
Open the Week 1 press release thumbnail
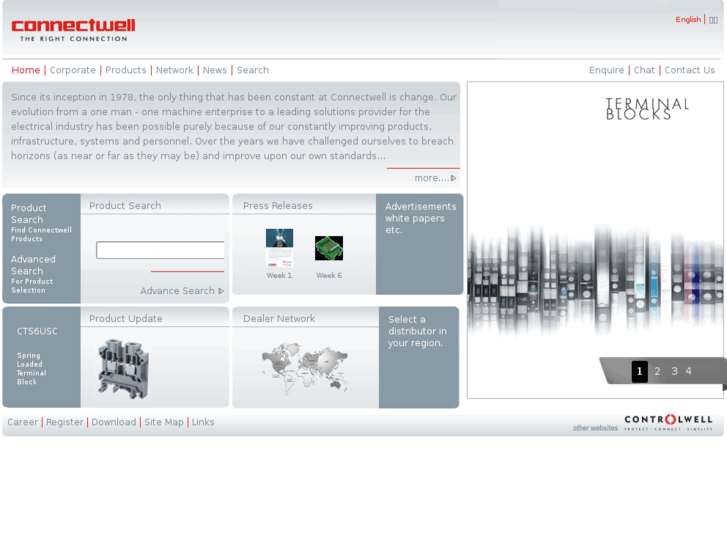(279, 248)
